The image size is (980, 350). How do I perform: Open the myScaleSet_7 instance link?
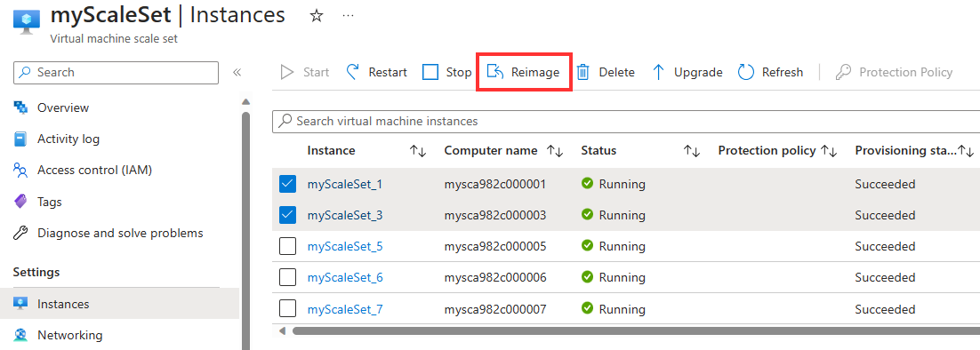click(345, 309)
